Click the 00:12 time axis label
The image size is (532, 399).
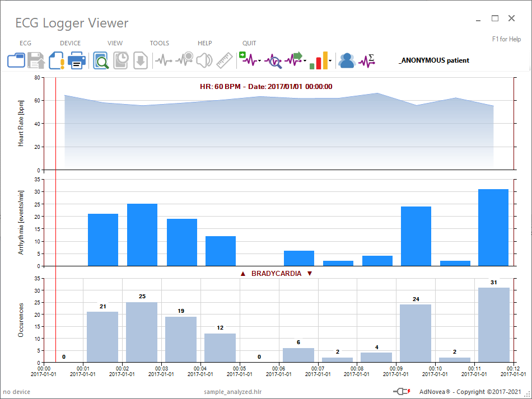(x=513, y=371)
